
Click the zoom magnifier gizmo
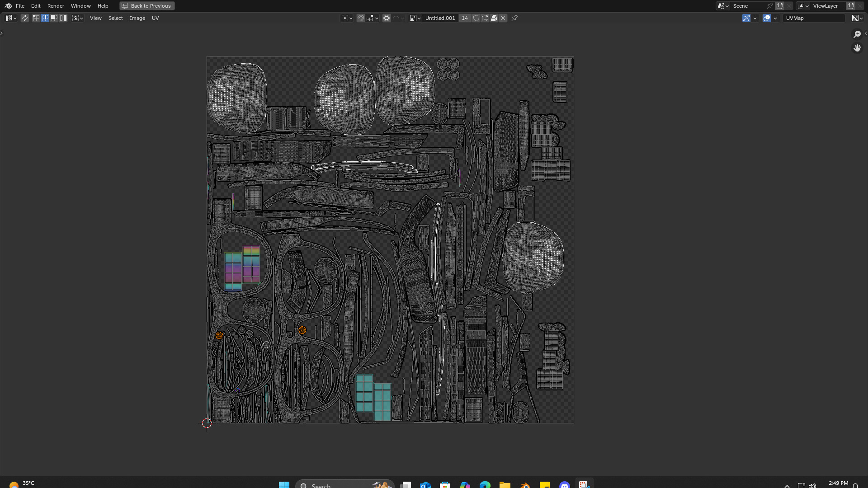(x=857, y=34)
